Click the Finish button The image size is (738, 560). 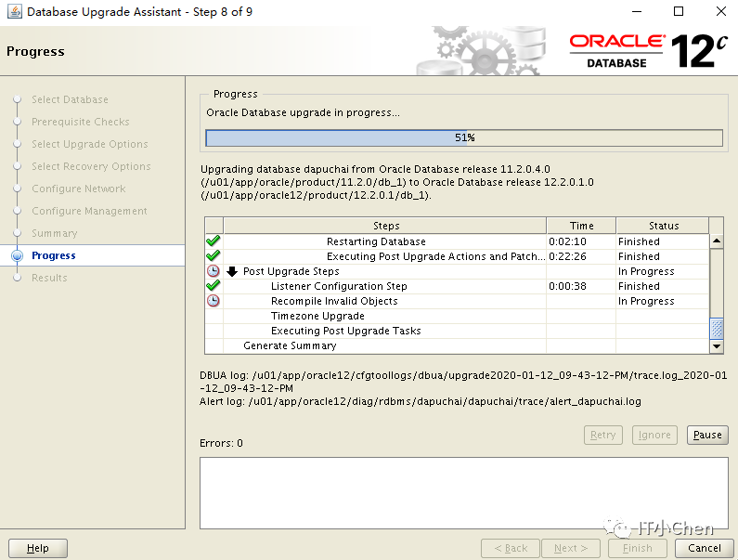[637, 548]
